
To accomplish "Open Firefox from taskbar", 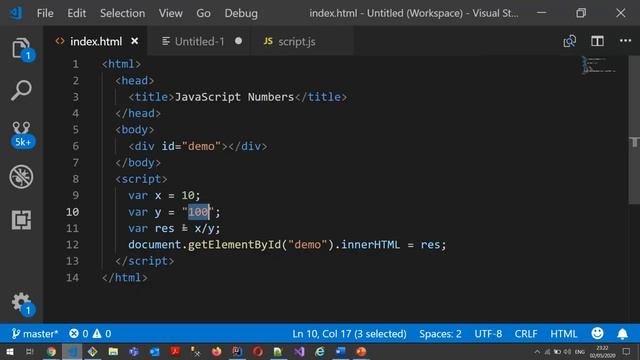I will [216, 351].
